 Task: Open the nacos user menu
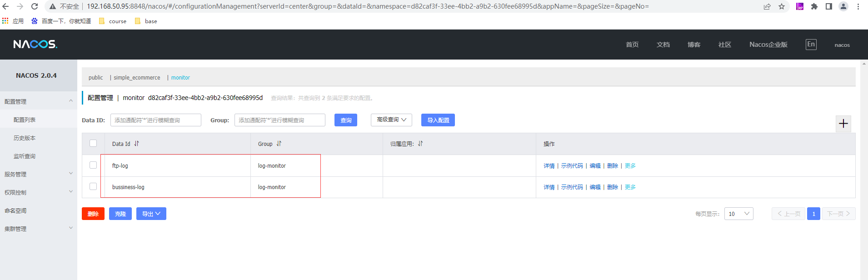click(x=842, y=45)
